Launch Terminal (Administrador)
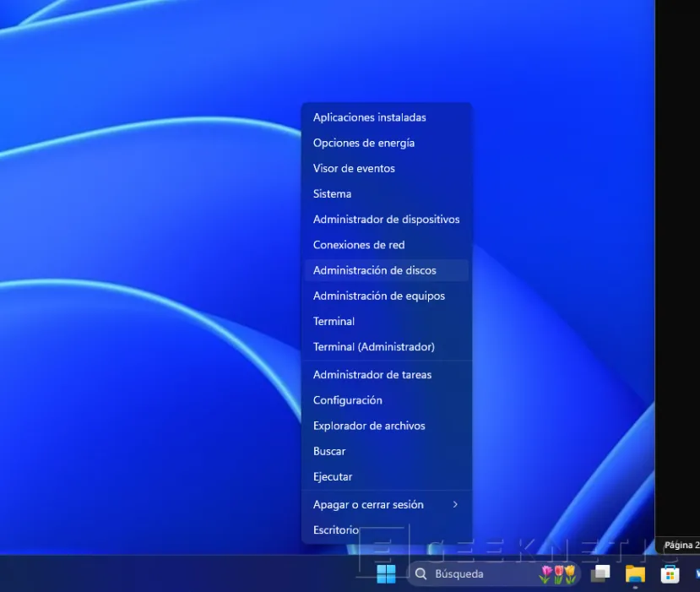 coord(374,346)
